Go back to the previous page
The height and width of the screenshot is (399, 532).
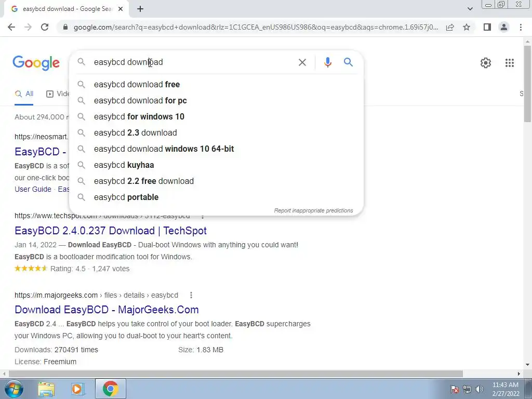click(x=11, y=27)
